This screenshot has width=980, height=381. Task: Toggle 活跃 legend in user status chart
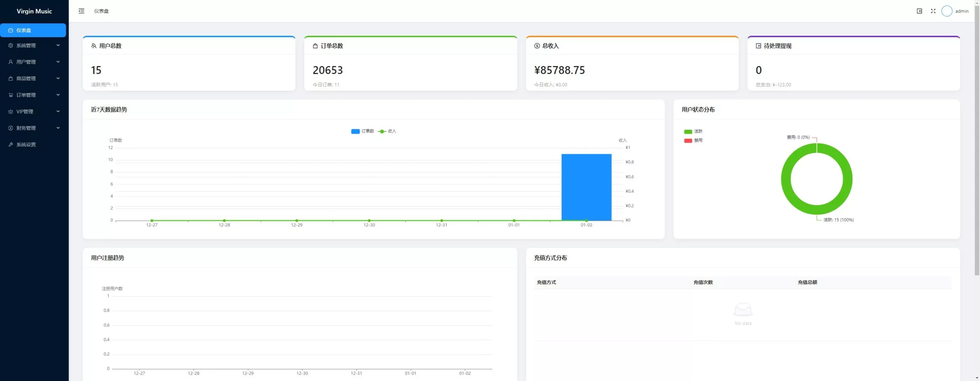tap(693, 131)
